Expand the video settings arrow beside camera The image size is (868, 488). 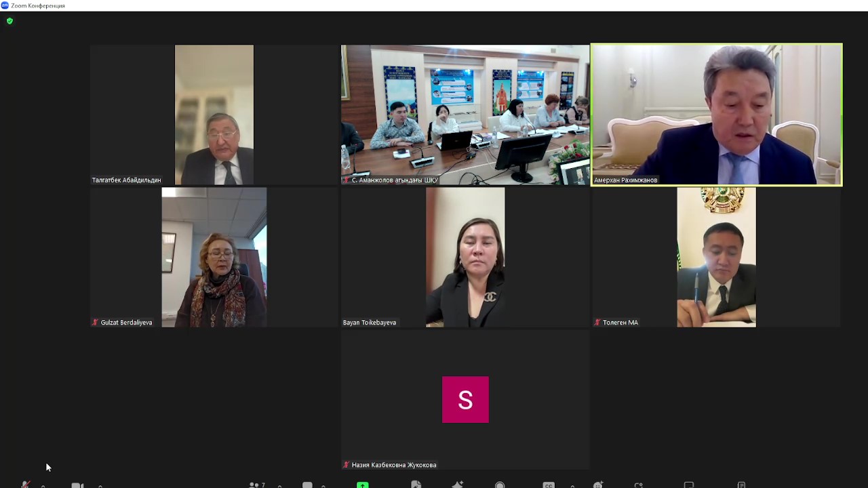100,485
